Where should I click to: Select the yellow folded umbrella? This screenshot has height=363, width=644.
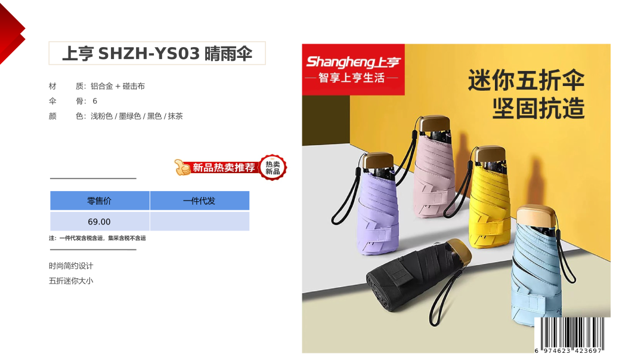point(491,196)
